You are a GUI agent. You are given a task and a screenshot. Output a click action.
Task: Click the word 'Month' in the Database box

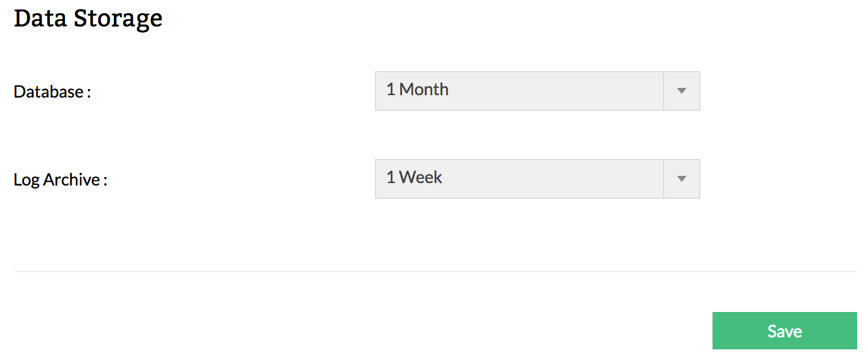(424, 90)
